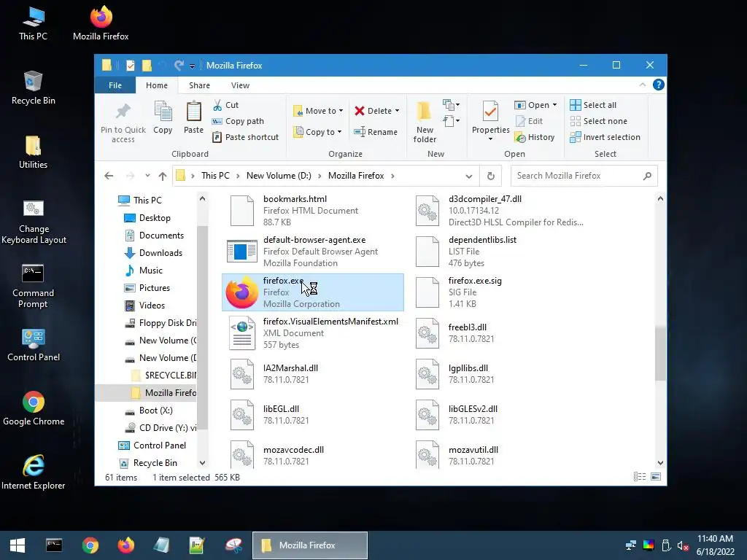The height and width of the screenshot is (560, 747).
Task: Switch to large icons view layout
Action: (x=656, y=477)
